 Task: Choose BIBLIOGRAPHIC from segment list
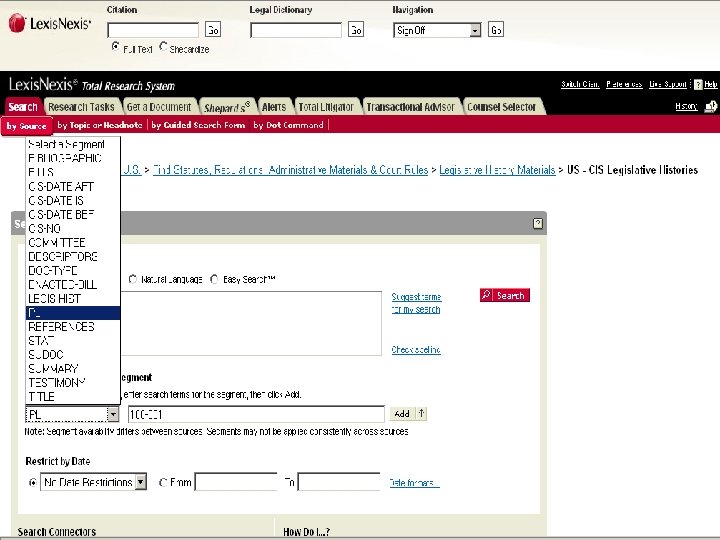[x=73, y=158]
